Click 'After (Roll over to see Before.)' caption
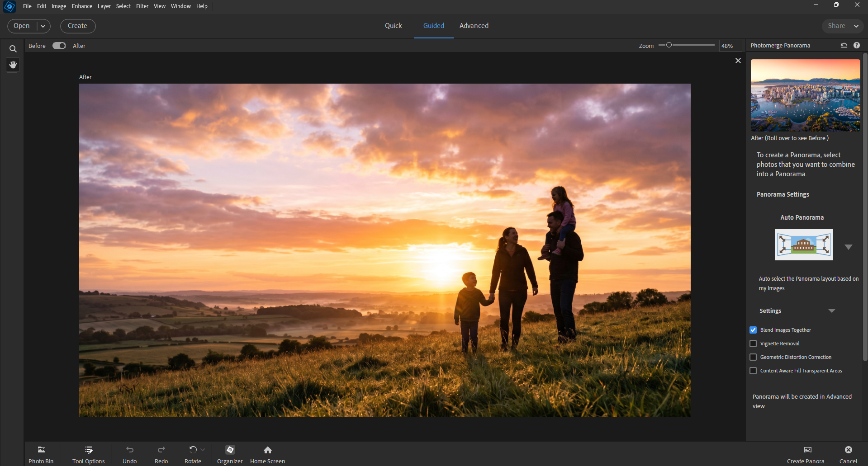 point(790,138)
